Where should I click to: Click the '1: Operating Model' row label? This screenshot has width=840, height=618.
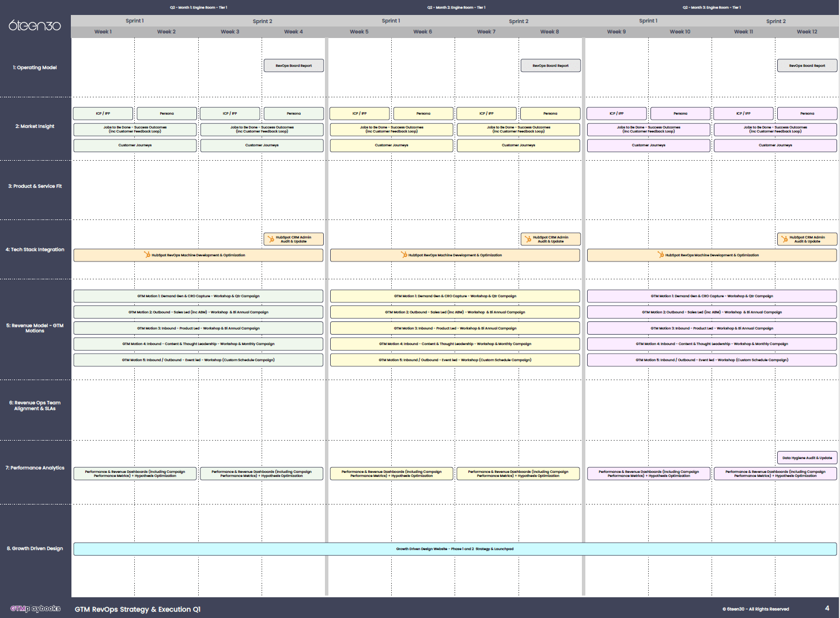(35, 67)
